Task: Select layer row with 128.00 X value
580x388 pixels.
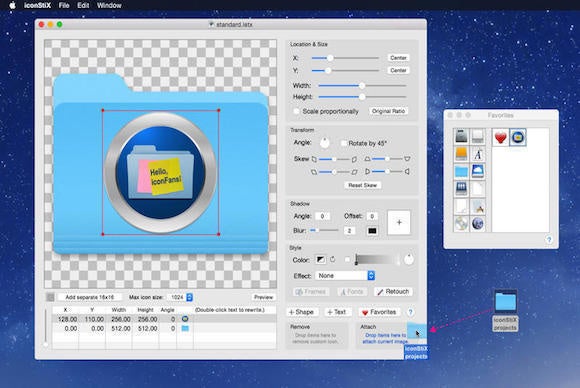Action: (x=164, y=319)
